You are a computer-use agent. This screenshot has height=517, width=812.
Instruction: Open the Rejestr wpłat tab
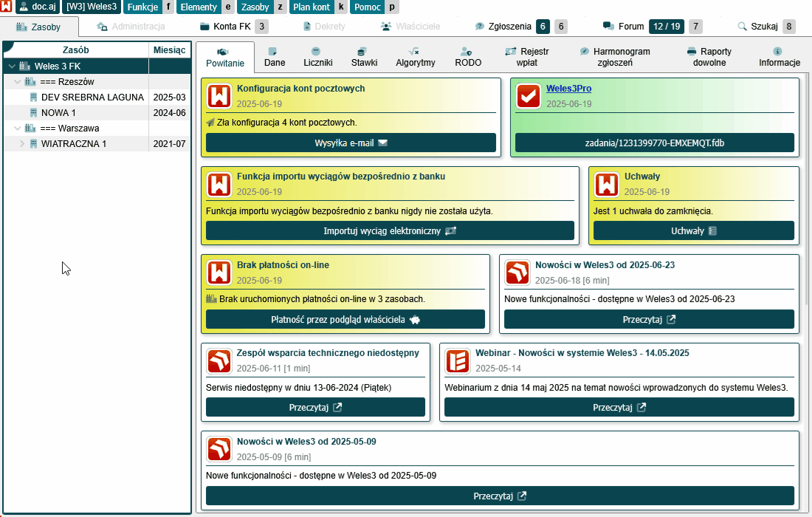pyautogui.click(x=526, y=57)
